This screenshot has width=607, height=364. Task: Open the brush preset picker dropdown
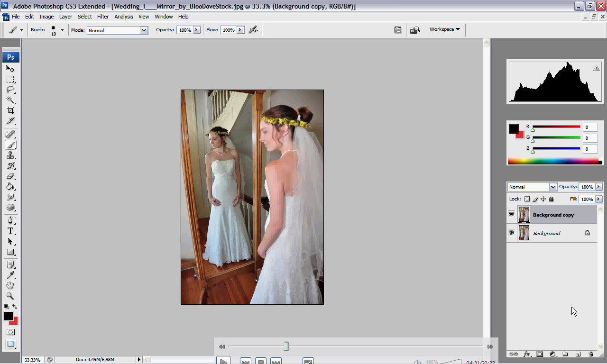tap(62, 30)
